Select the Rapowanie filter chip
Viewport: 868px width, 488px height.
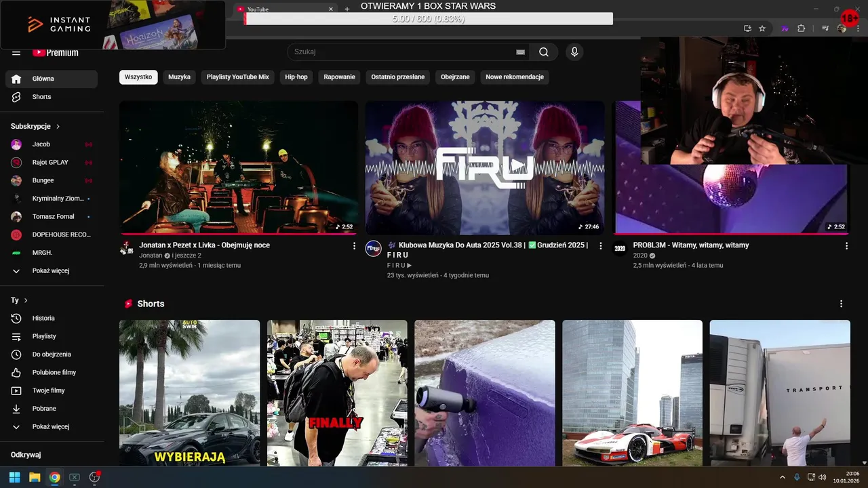pos(339,77)
